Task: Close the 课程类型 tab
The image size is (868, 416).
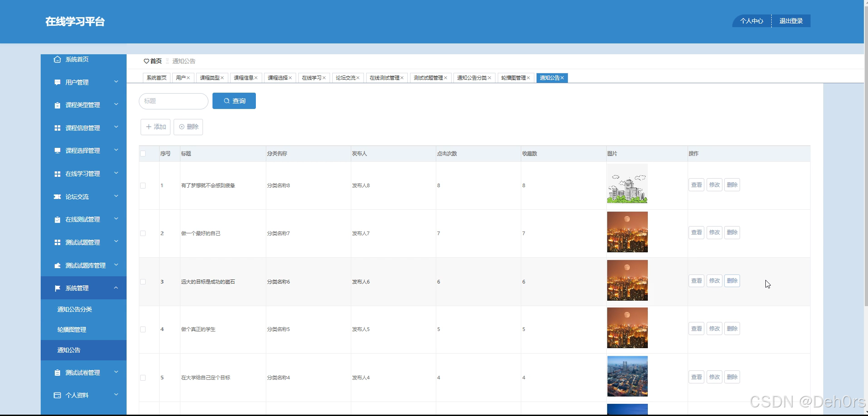Action: coord(222,78)
